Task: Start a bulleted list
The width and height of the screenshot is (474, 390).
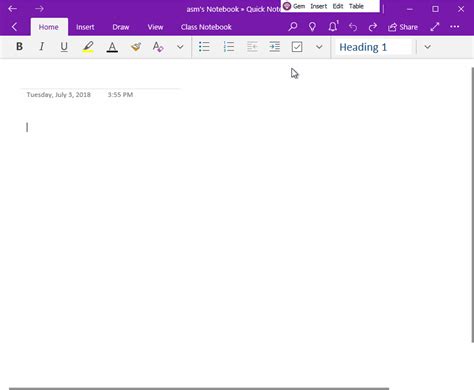Action: click(204, 47)
